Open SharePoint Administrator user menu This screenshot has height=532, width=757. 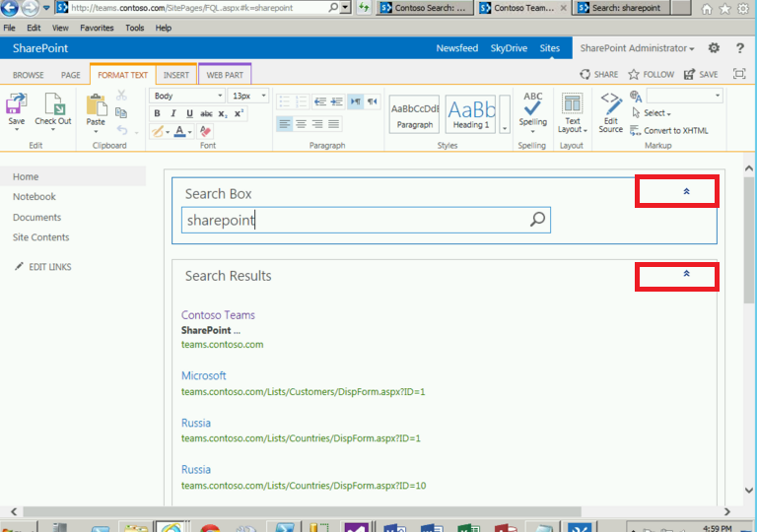pos(637,48)
